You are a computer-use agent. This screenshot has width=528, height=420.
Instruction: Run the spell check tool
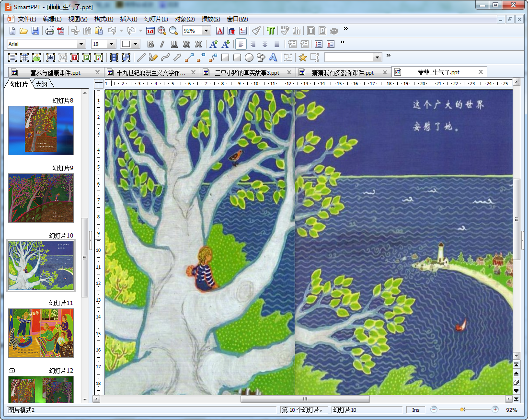[285, 31]
